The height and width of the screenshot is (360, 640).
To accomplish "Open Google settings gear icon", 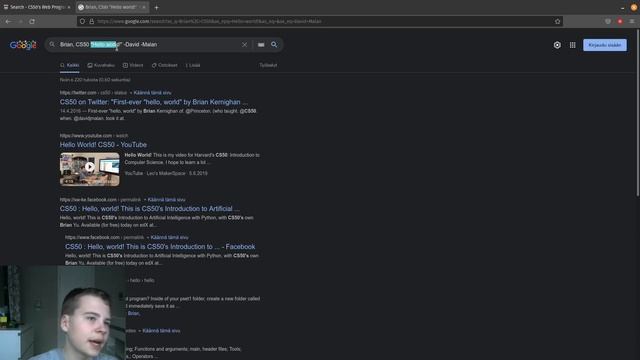I will (557, 45).
